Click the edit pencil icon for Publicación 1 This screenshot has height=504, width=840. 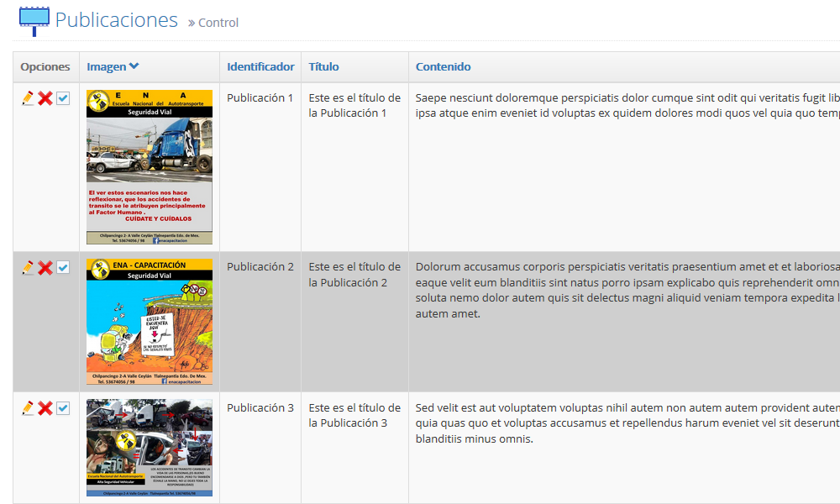click(x=28, y=98)
